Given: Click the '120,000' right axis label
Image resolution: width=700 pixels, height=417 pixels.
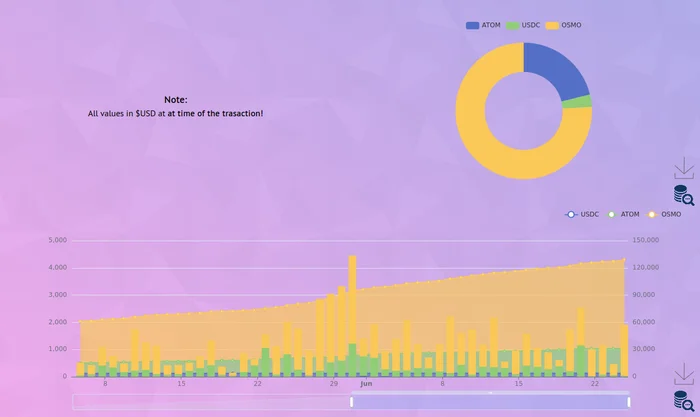Looking at the screenshot, I should (646, 267).
